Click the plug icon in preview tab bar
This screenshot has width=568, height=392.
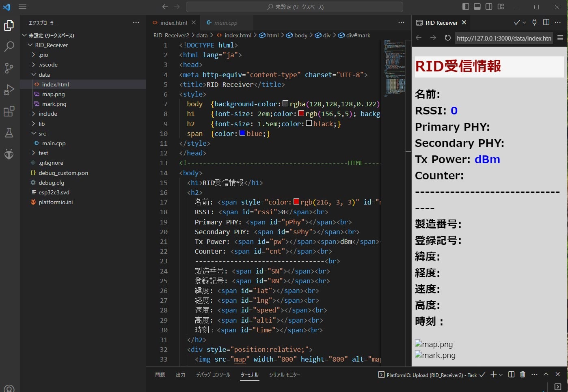[x=534, y=22]
